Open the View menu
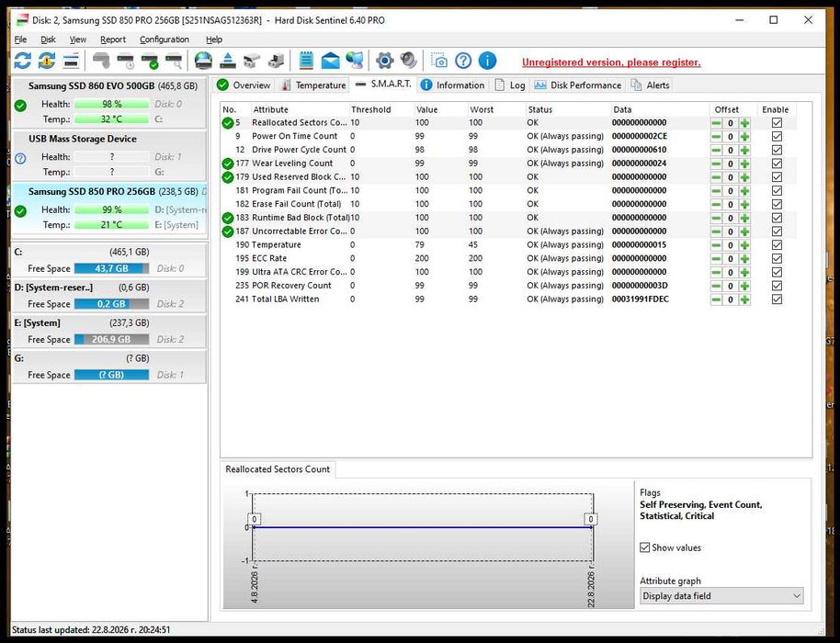Screen dimensions: 840x643 pyautogui.click(x=78, y=39)
